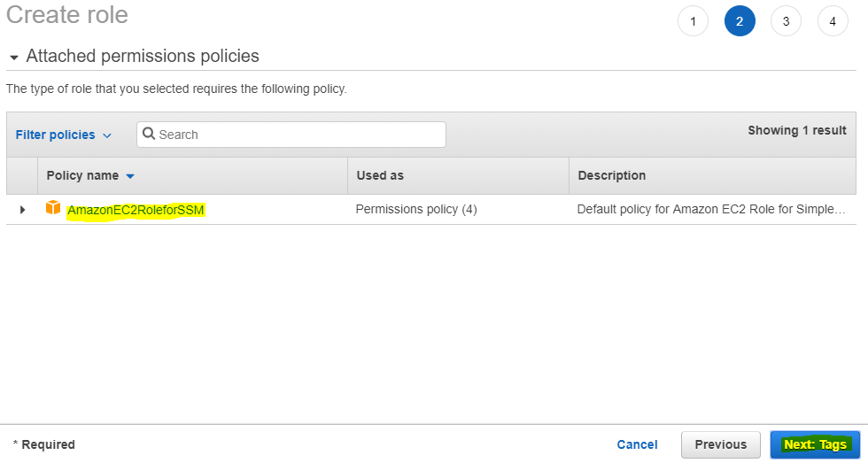Go back with the Previous button
Viewport: 868px width, 463px height.
point(721,444)
